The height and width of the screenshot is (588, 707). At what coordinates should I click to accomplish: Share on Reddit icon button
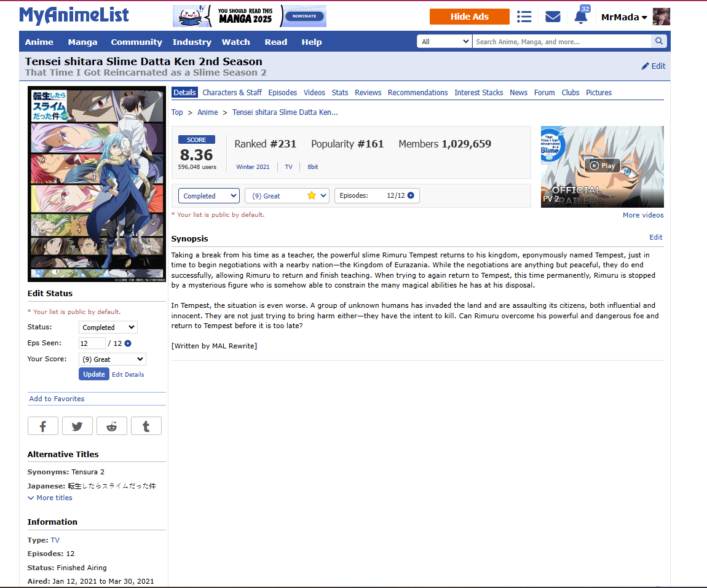[x=112, y=426]
